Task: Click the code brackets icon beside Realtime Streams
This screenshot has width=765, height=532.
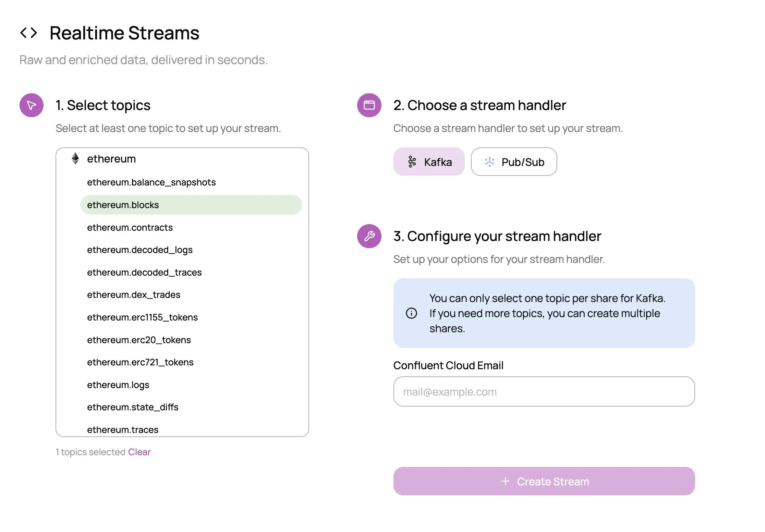Action: click(29, 33)
